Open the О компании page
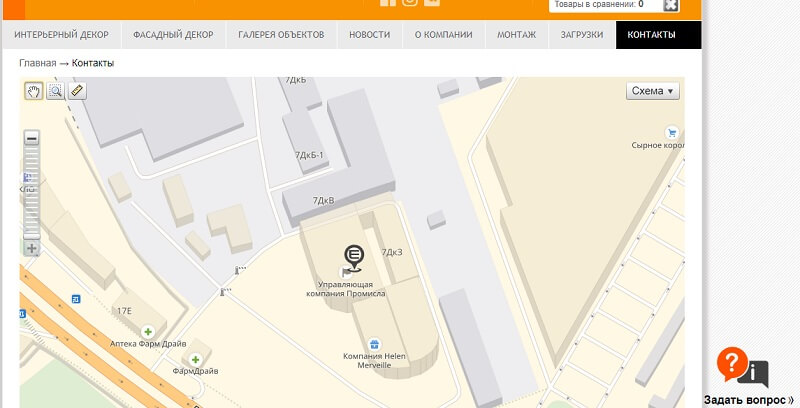 pos(443,35)
